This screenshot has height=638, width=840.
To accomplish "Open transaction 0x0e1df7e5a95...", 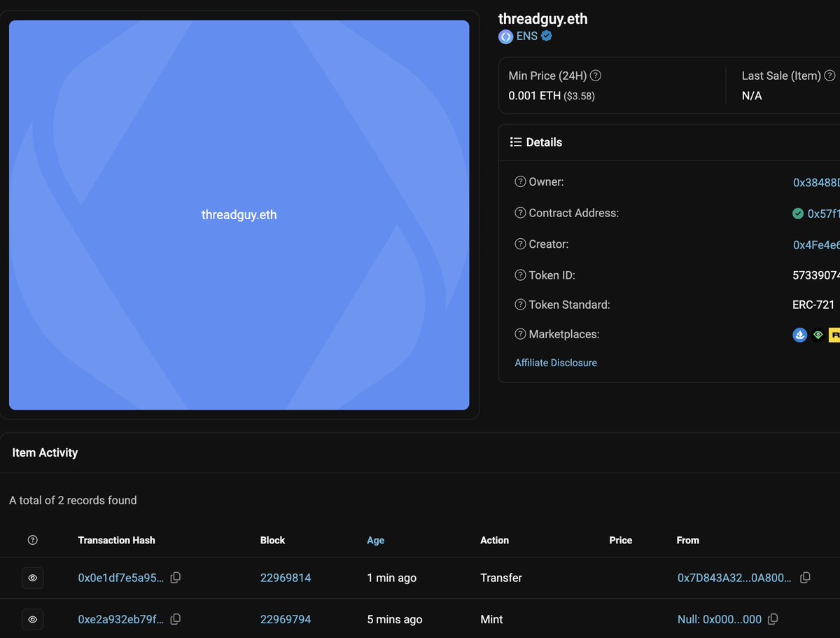I will point(121,578).
